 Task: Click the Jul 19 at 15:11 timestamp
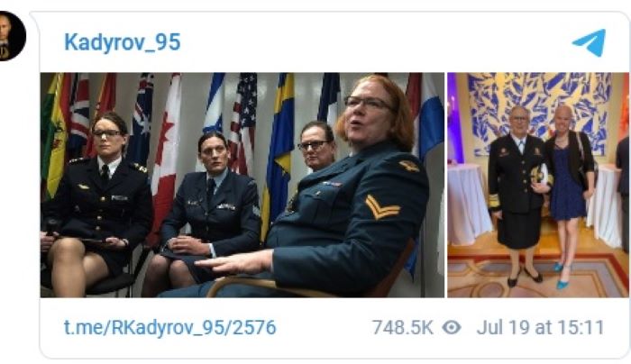point(541,327)
